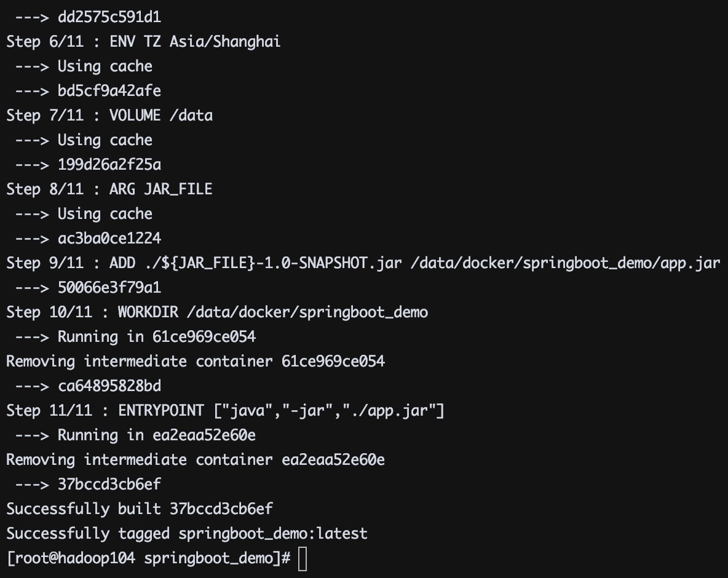
Task: Click the terminal cursor block at the prompt
Action: click(x=302, y=559)
